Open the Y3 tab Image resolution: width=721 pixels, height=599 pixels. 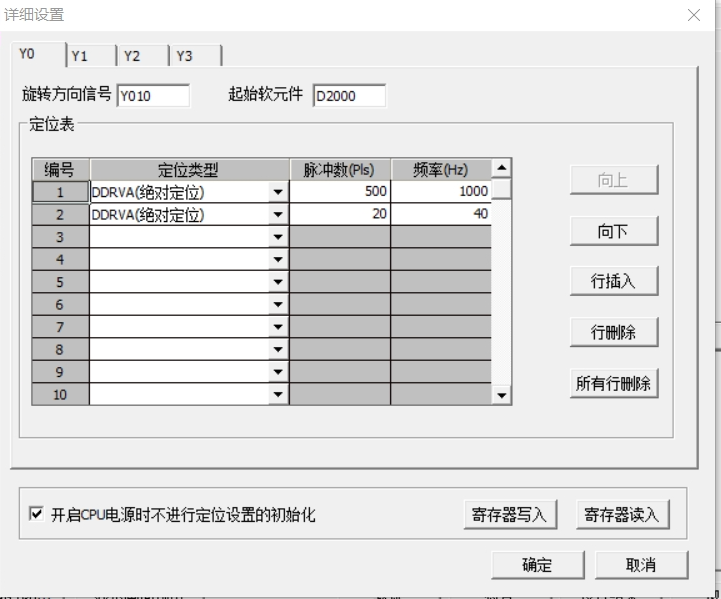[x=191, y=56]
